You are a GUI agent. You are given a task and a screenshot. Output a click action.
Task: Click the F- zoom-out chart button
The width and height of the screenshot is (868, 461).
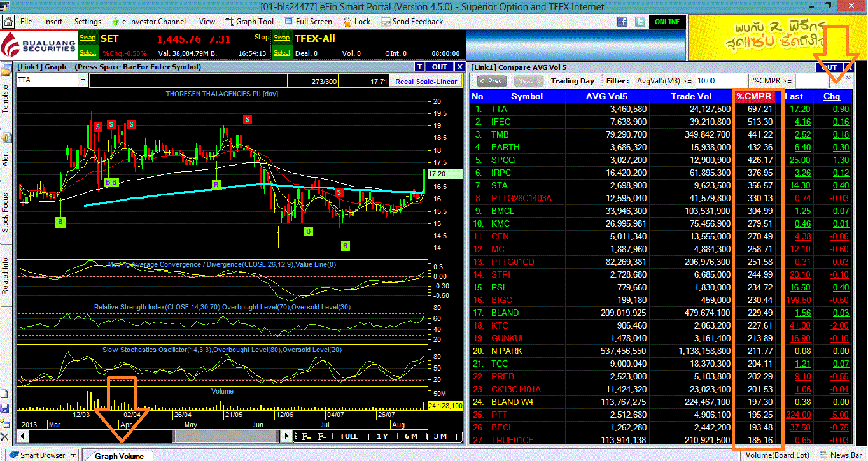pyautogui.click(x=322, y=436)
